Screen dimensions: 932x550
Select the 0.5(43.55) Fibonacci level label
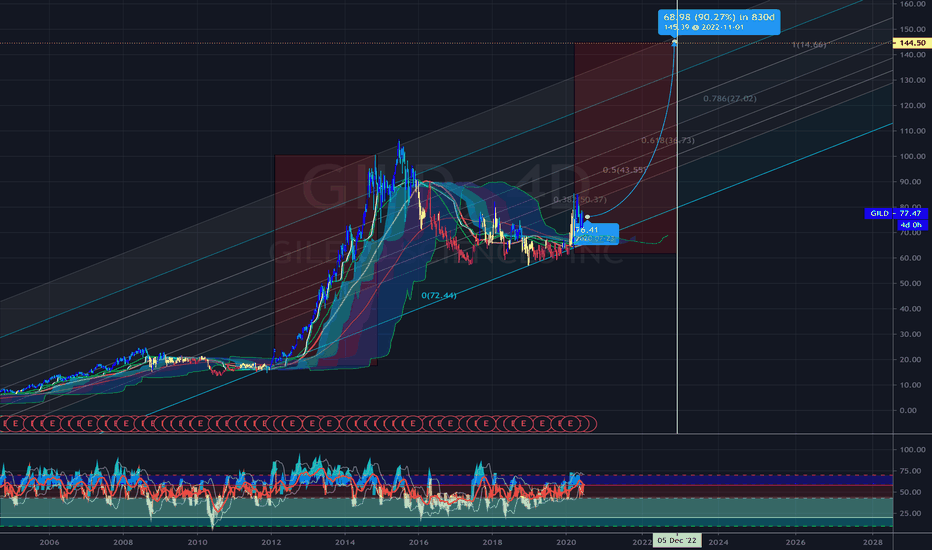(624, 170)
